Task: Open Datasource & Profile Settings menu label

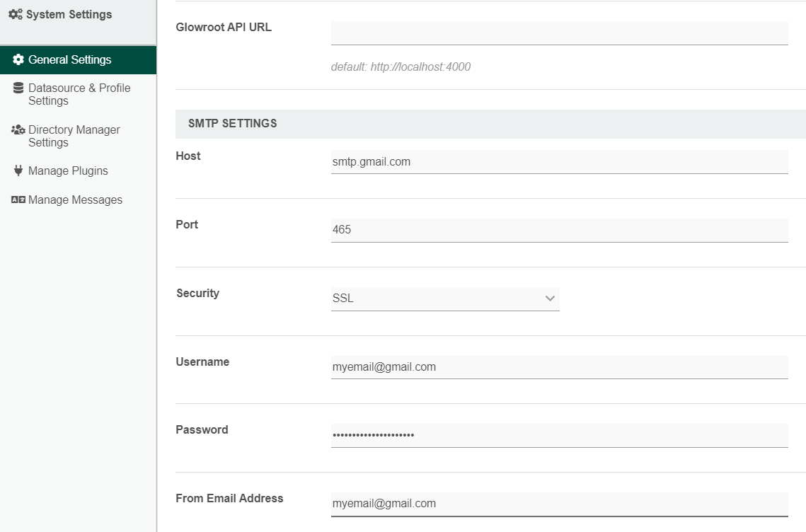Action: (79, 94)
